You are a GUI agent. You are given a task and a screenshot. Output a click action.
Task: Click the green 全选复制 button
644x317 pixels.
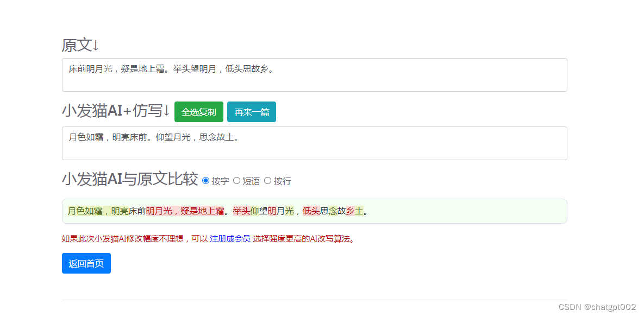[x=199, y=112]
